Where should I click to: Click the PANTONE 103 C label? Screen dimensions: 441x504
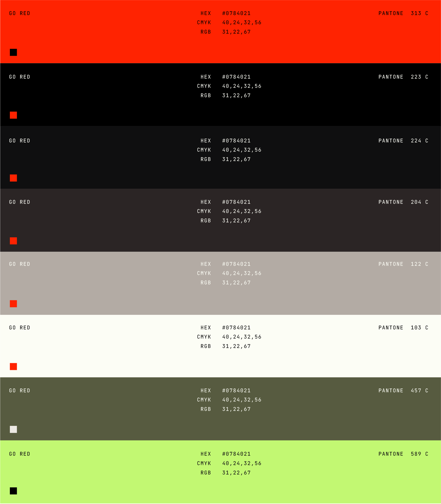[x=403, y=328]
